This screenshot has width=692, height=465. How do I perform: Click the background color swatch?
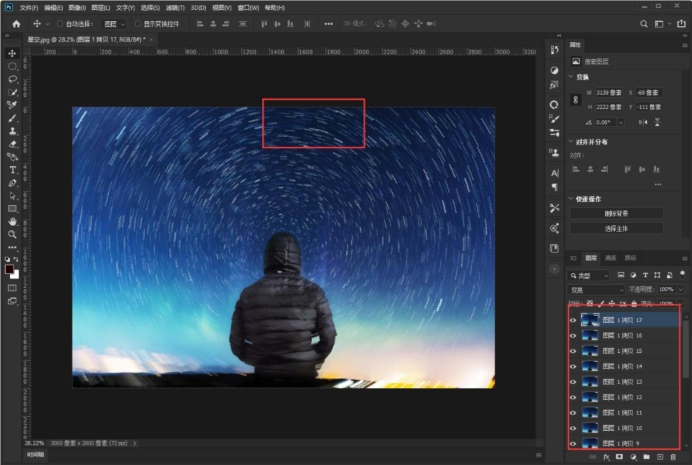tap(15, 275)
